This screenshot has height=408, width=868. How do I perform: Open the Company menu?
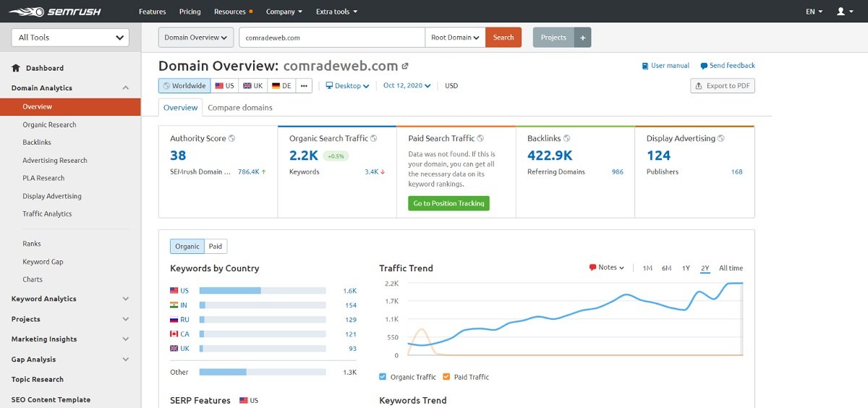284,12
